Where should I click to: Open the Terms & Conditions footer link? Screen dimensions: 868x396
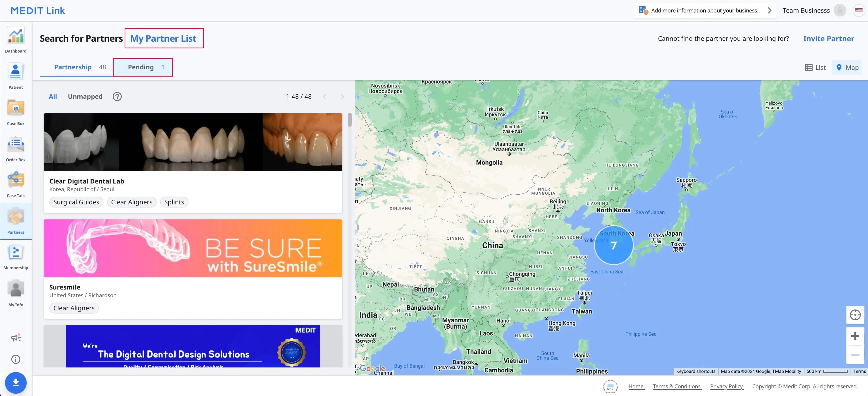[677, 386]
